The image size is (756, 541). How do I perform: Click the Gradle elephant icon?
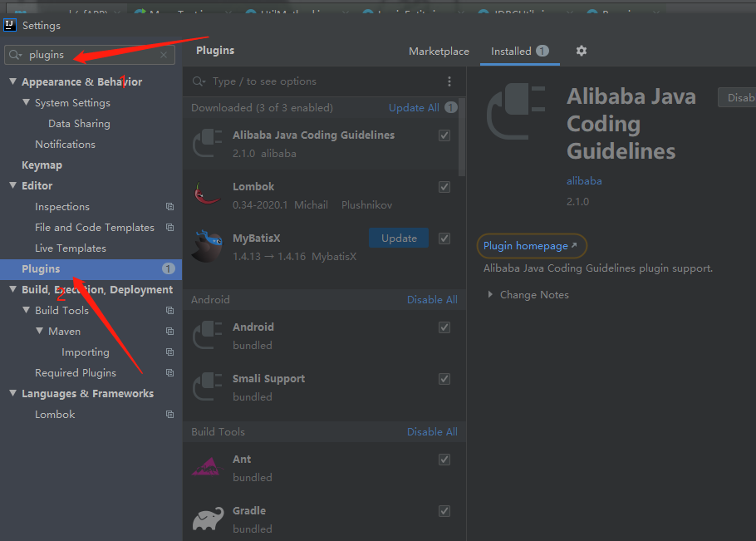[x=209, y=519]
